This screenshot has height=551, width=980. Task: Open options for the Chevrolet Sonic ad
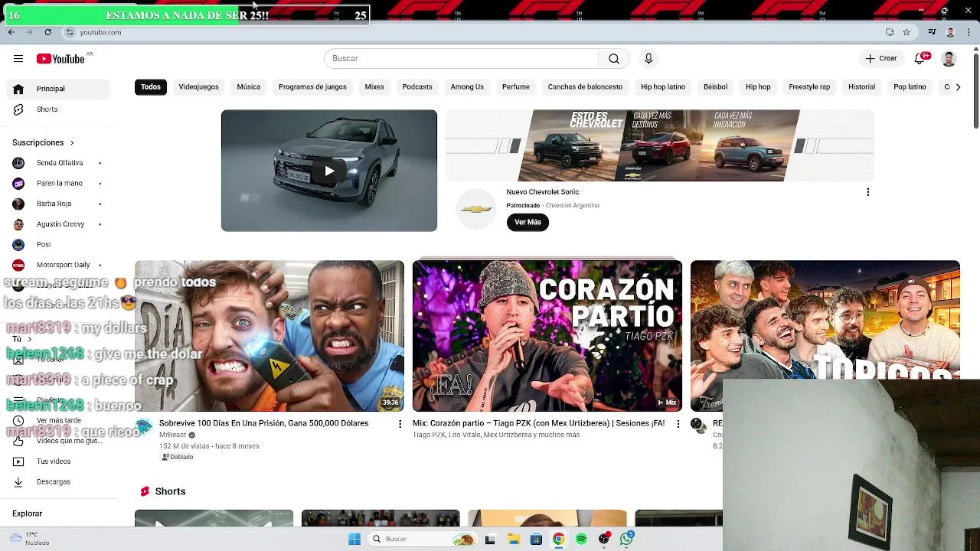(867, 192)
